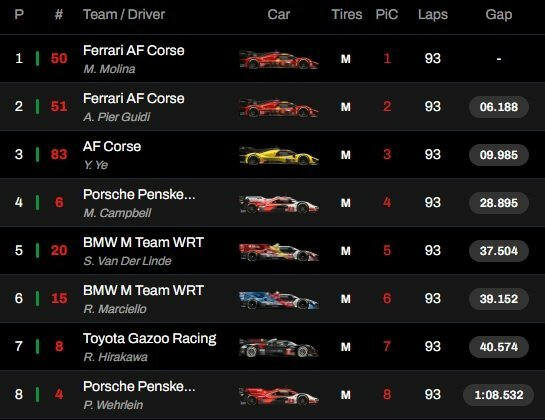Sort by the Gap column header
Screen dimensions: 545x420
click(499, 15)
